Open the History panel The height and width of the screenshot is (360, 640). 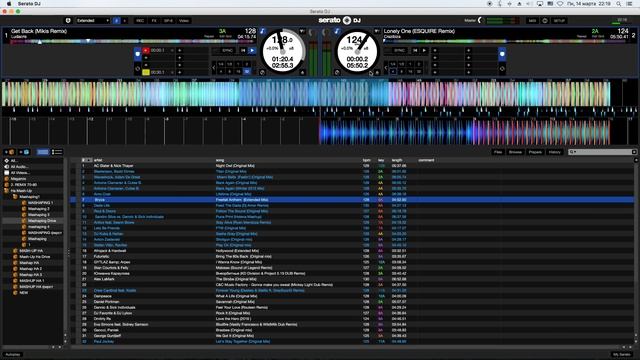point(554,152)
